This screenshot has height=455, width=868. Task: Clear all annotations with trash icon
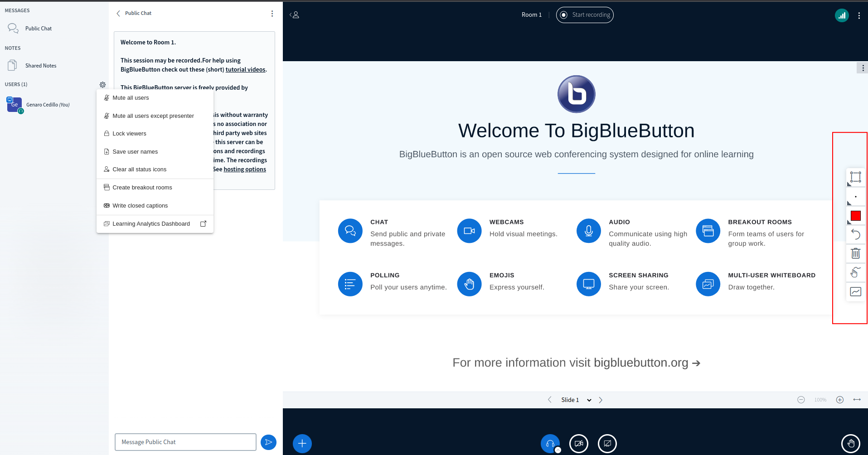coord(856,253)
